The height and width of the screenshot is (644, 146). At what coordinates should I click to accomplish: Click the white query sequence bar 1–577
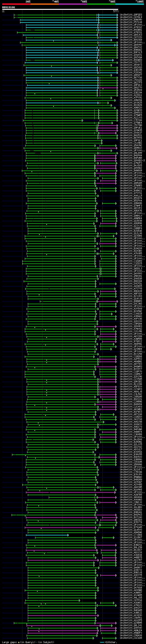60,10
